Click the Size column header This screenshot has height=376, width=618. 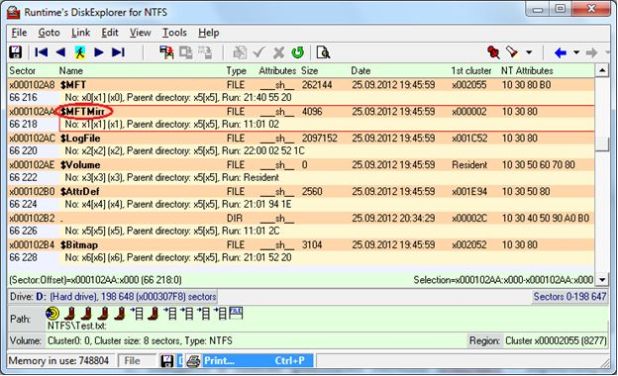pyautogui.click(x=309, y=71)
